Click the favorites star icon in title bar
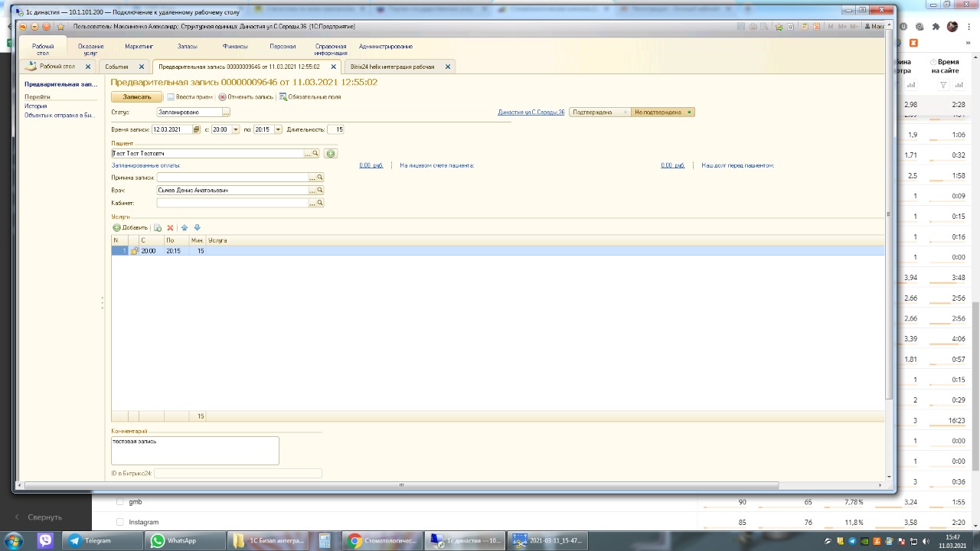The image size is (980, 551). click(60, 27)
